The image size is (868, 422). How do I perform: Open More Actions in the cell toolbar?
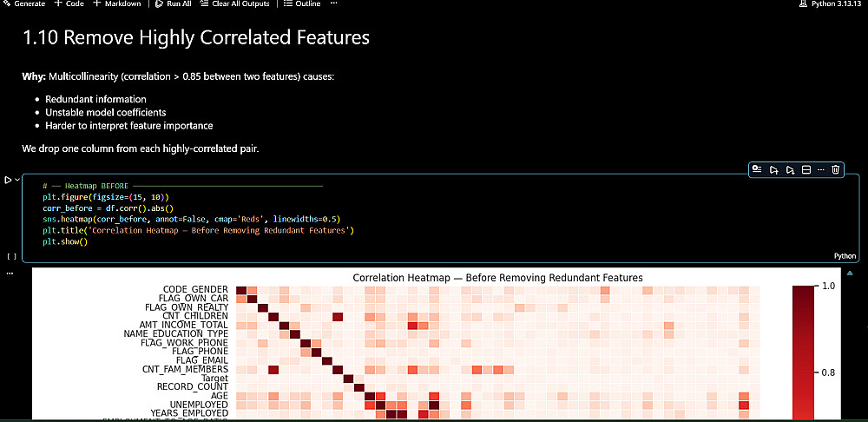821,169
